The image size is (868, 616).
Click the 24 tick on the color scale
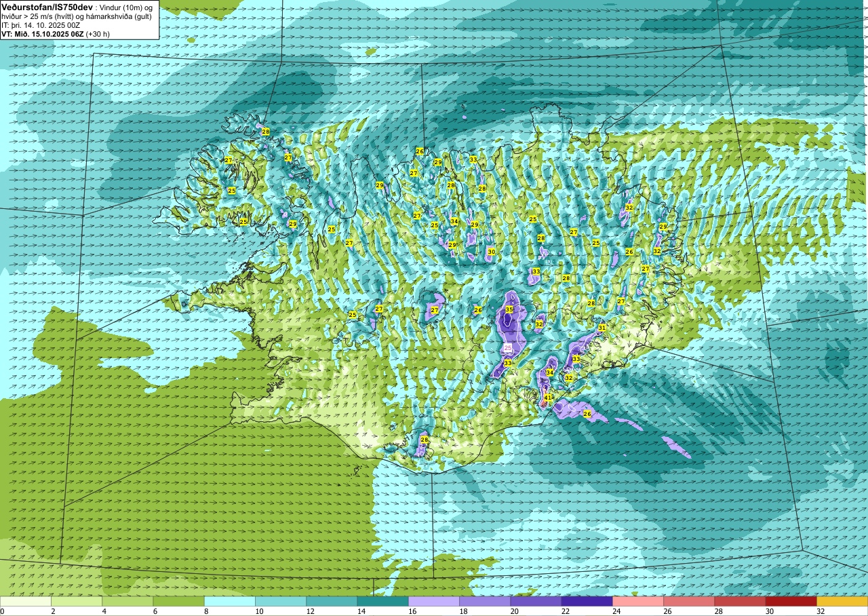pyautogui.click(x=616, y=611)
